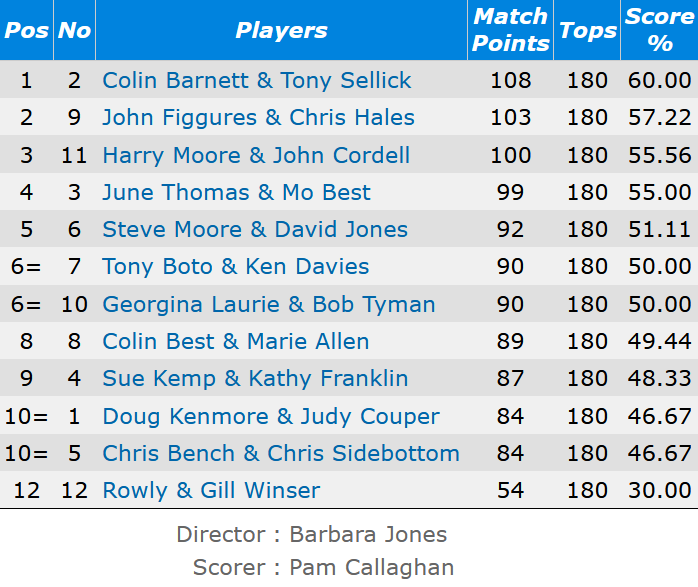This screenshot has width=698, height=587.
Task: Click the 60.00 score cell
Action: (659, 80)
